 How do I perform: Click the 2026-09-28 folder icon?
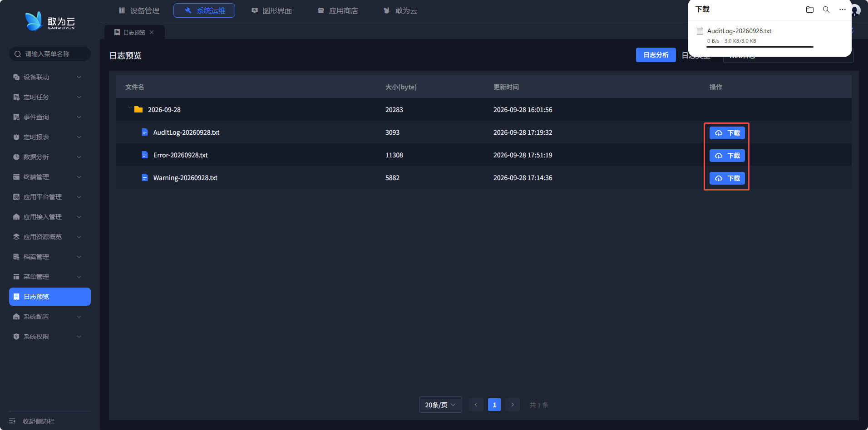(138, 109)
